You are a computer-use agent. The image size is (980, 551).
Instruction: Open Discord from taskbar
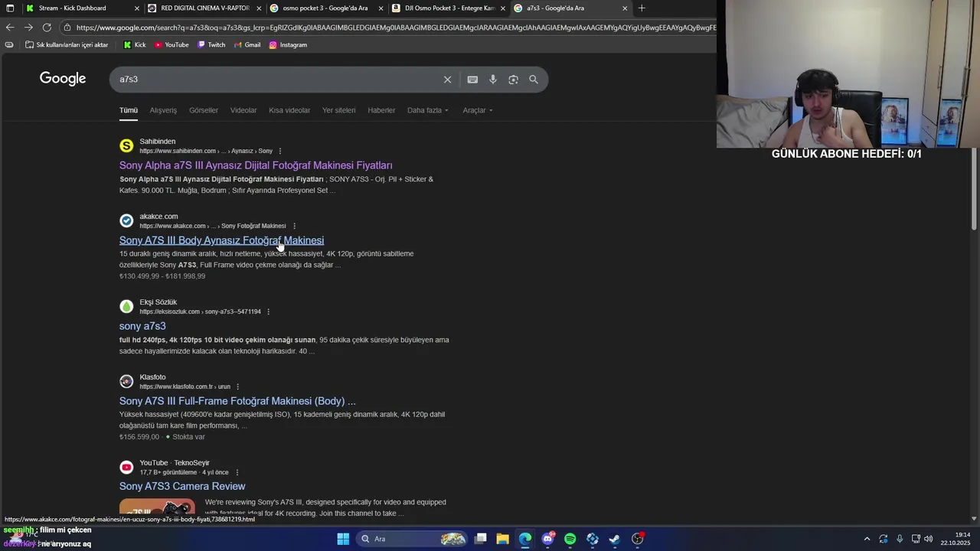tap(547, 539)
